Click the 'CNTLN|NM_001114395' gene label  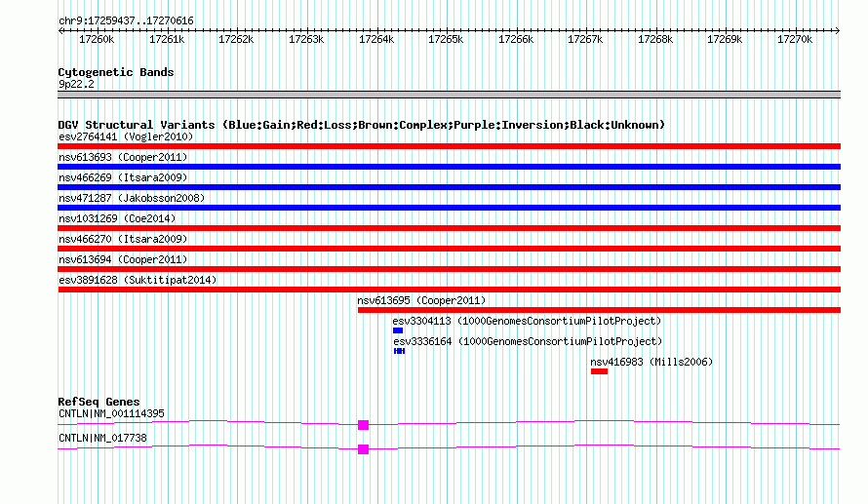click(111, 413)
